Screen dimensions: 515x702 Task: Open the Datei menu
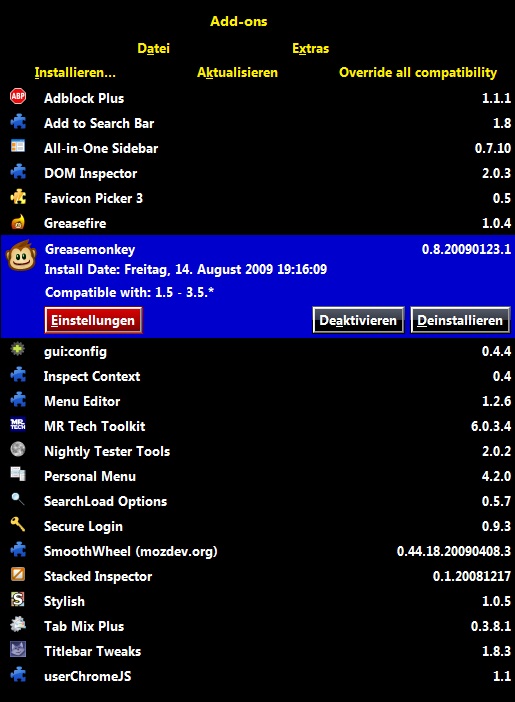point(154,48)
